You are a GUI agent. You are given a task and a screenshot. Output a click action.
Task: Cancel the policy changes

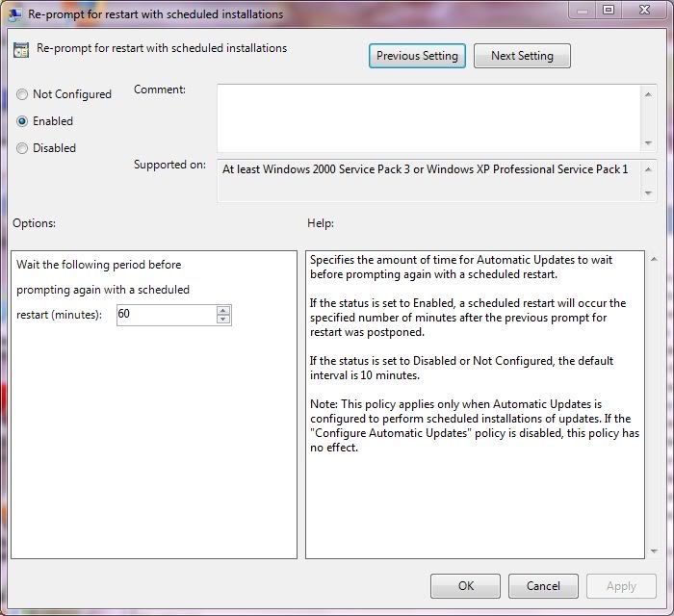pos(542,585)
